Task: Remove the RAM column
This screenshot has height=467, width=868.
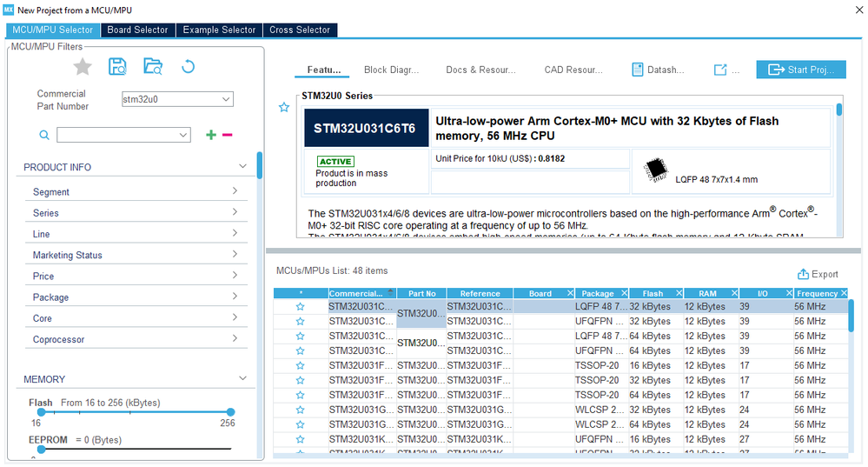Action: coord(734,293)
